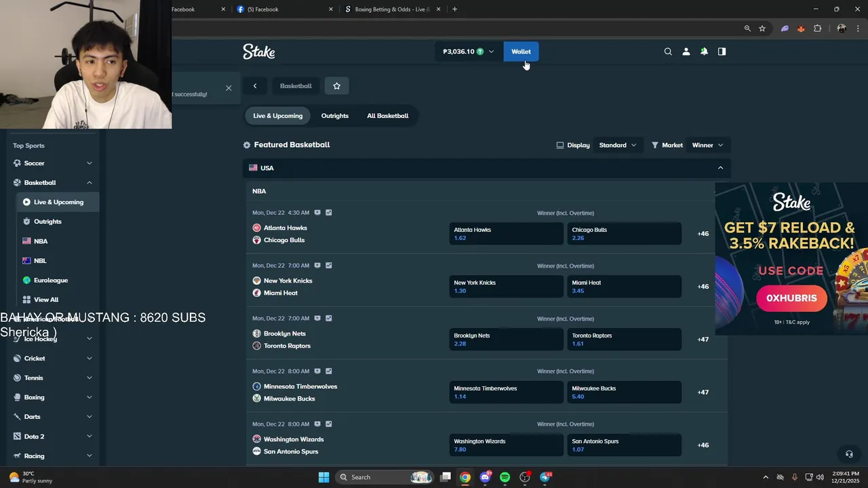Click the second icon beside the Hawks game time
868x488 pixels.
(329, 213)
